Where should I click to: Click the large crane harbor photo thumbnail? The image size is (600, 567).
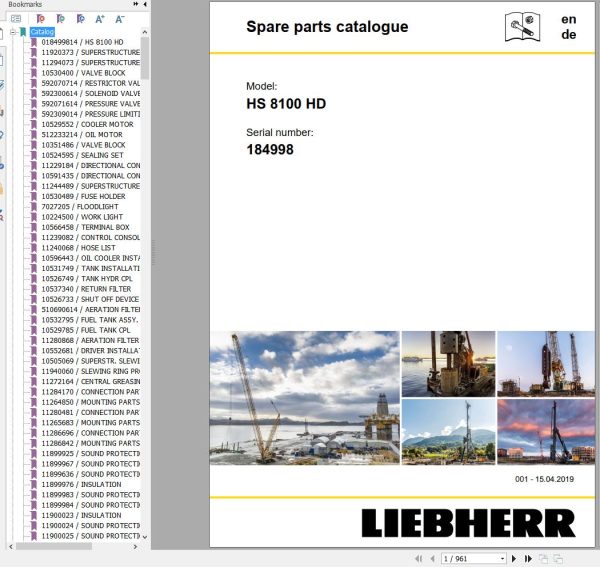pyautogui.click(x=305, y=398)
